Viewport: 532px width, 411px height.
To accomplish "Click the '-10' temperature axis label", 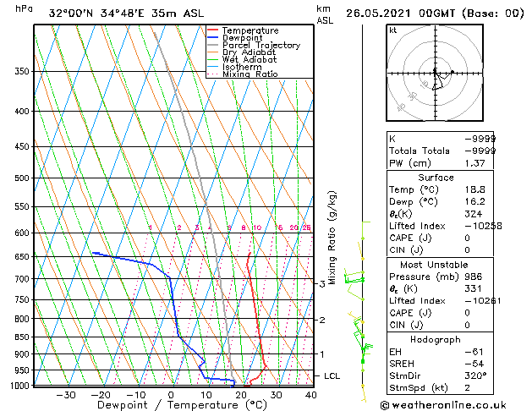I will (x=135, y=395).
